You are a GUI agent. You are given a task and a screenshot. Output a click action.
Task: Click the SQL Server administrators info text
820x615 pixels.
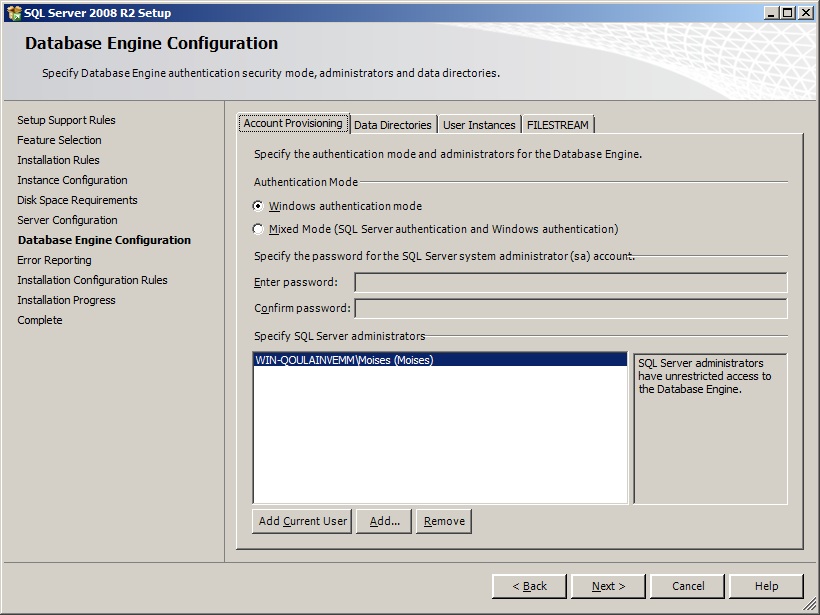(704, 376)
